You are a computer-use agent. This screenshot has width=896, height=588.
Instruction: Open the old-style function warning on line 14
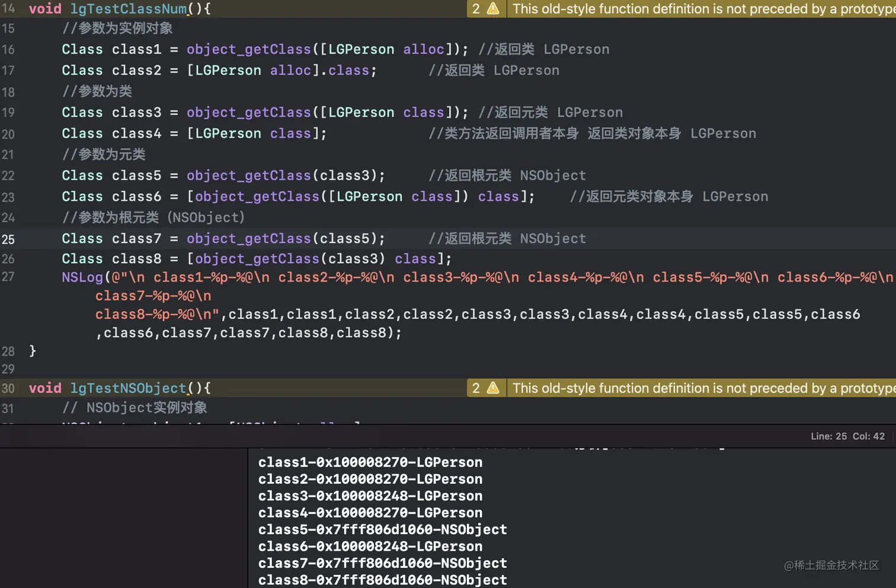tap(704, 9)
